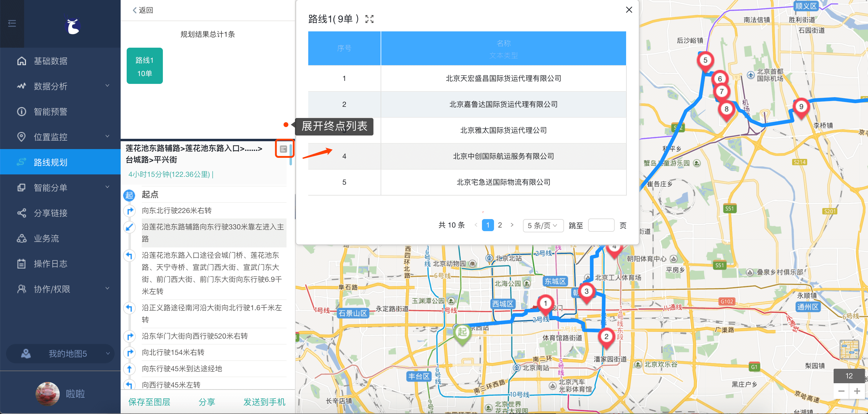The width and height of the screenshot is (868, 414).
Task: Collapse the sidebar hamburger menu icon
Action: pyautogui.click(x=12, y=23)
